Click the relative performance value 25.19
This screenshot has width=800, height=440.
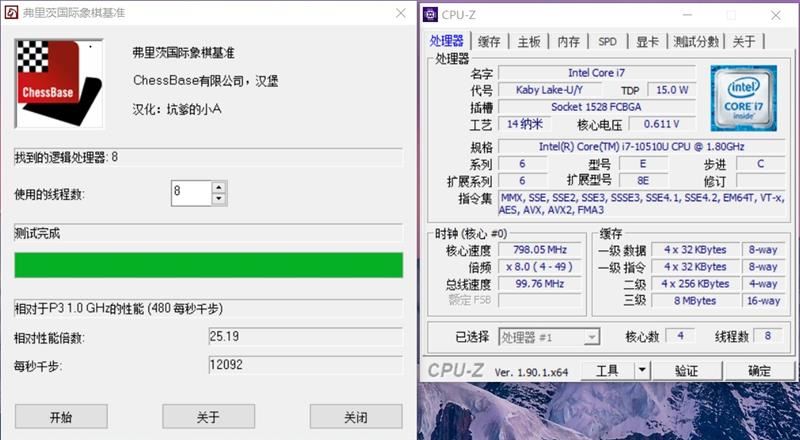[x=306, y=337]
